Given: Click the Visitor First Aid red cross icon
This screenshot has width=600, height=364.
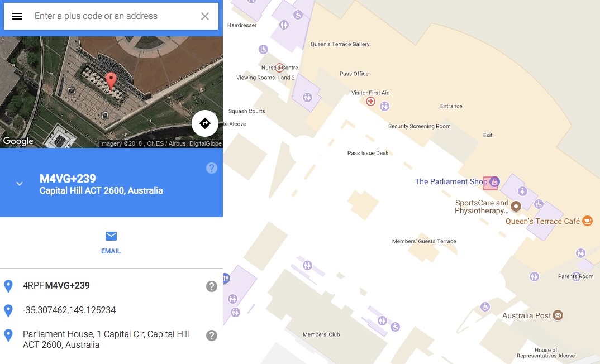Looking at the screenshot, I should [x=370, y=101].
